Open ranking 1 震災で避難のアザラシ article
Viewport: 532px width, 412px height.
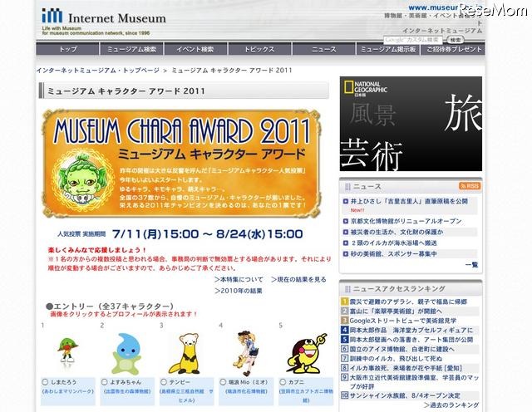click(x=408, y=302)
